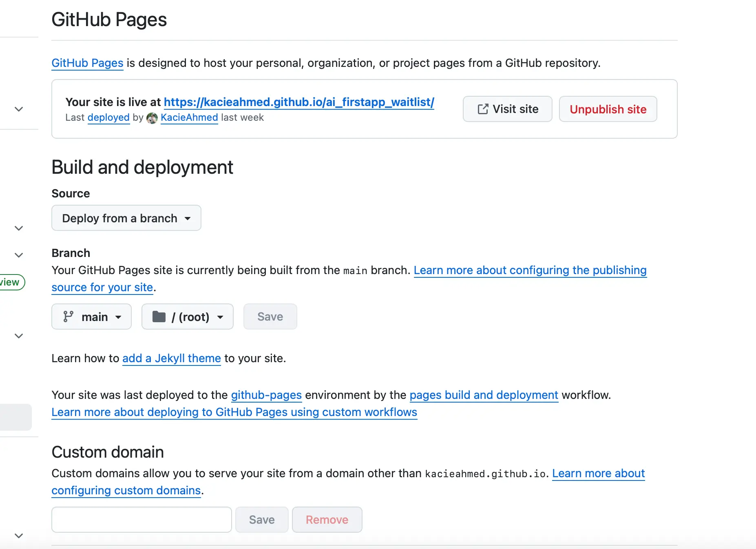Expand the topmost sidebar chevron section
756x549 pixels.
click(19, 109)
